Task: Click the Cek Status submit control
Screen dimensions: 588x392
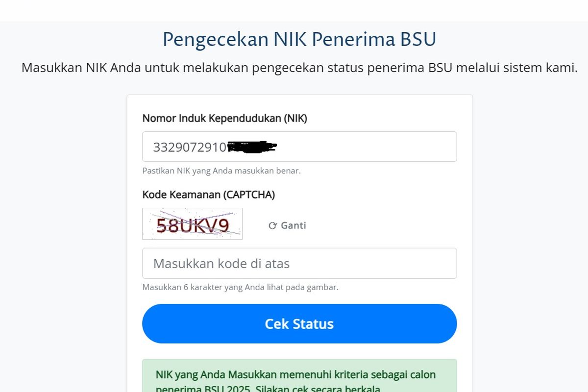Action: pyautogui.click(x=299, y=323)
